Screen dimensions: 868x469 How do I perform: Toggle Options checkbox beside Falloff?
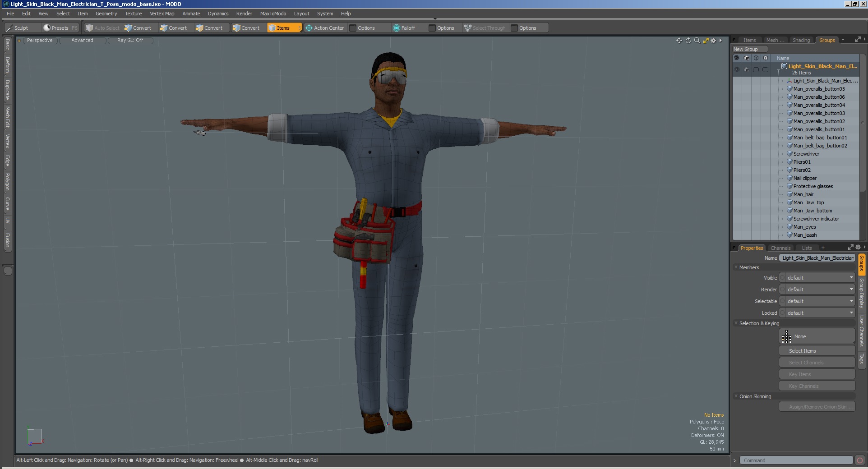coord(432,28)
